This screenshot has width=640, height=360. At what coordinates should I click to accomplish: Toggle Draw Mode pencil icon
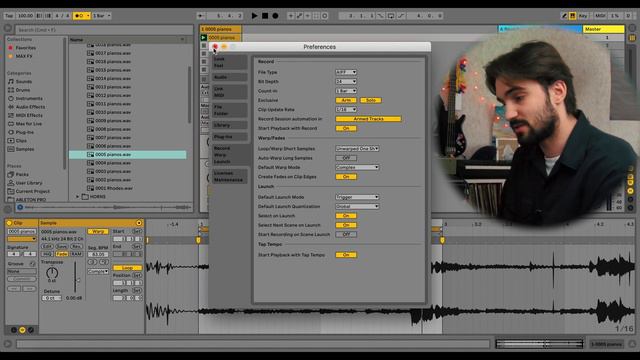(x=564, y=16)
